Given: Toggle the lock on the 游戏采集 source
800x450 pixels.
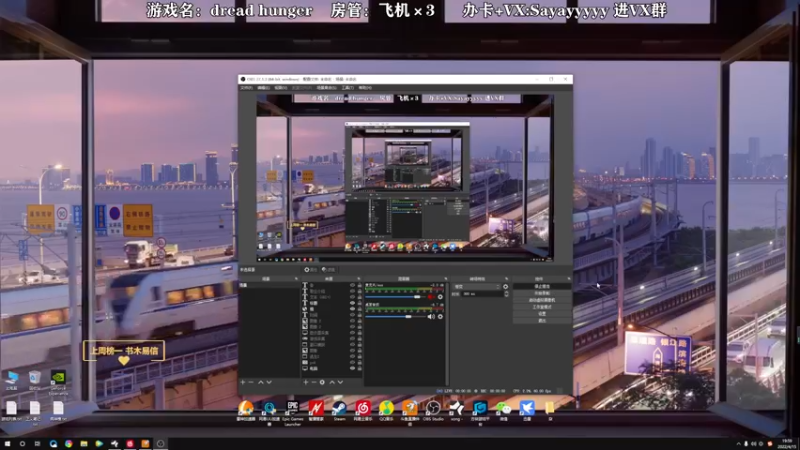Looking at the screenshot, I should 359,339.
